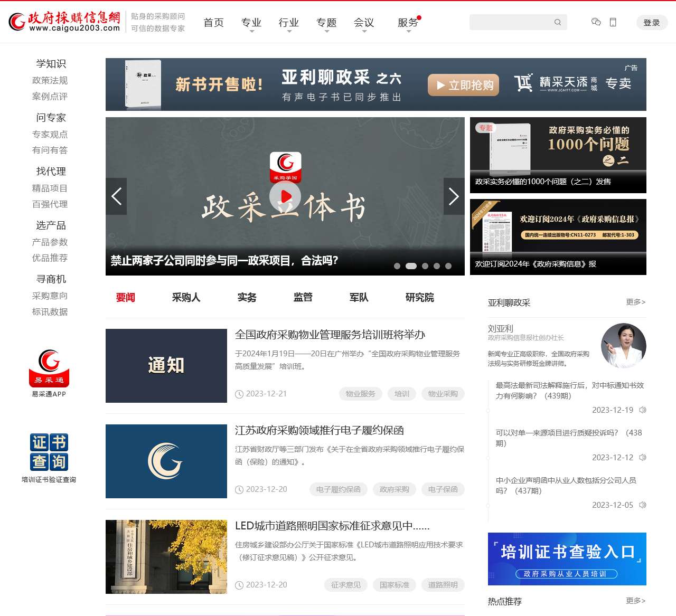Open sidebar link 采购意向
The image size is (676, 616).
(x=50, y=296)
